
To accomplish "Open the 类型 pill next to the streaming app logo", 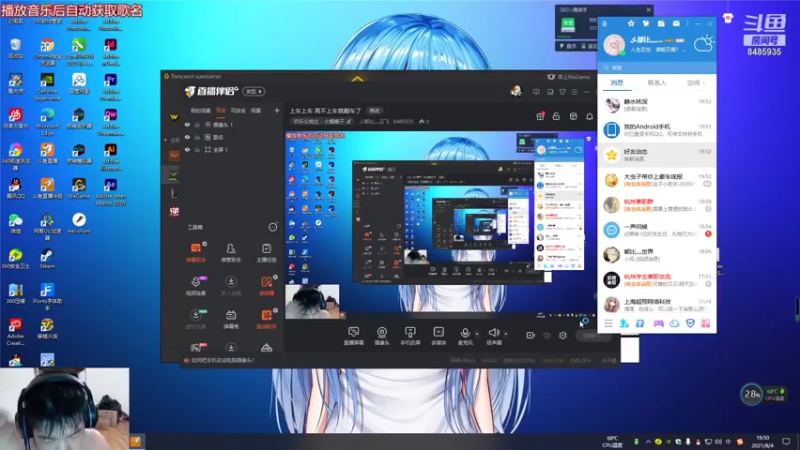I will coord(254,91).
